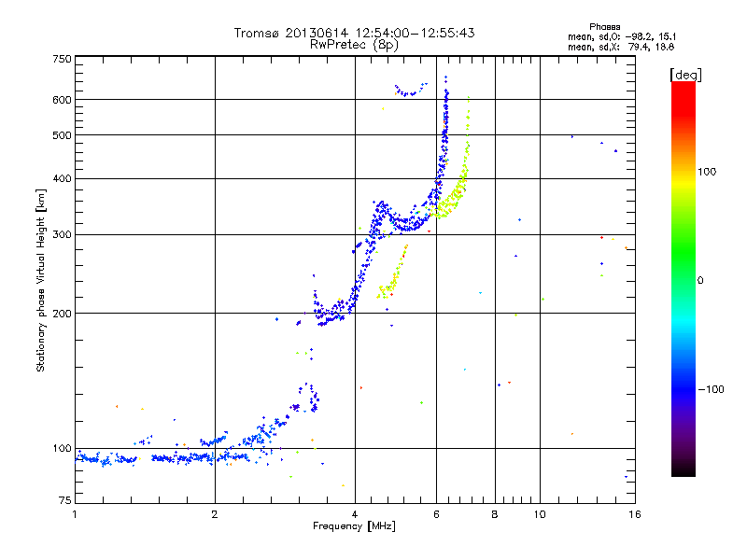Click the plot title 'Tromsø 20130614 12:54:00-12:55:43'
747x560 pixels.
[354, 33]
